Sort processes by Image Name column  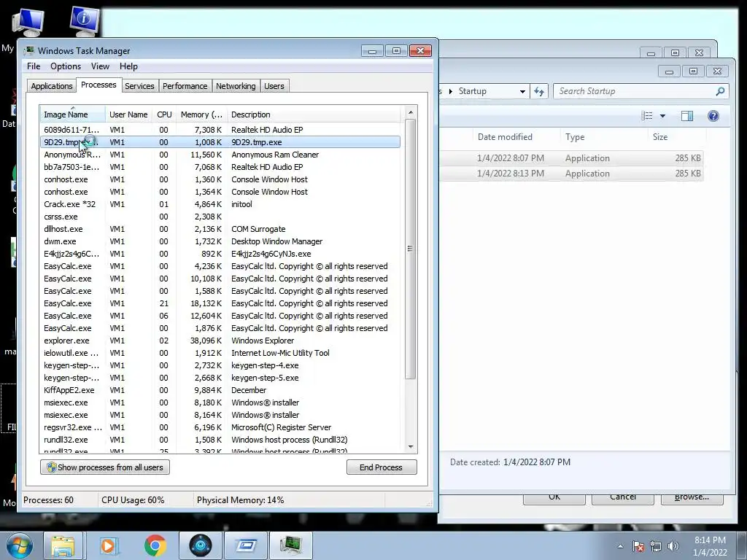(72, 114)
